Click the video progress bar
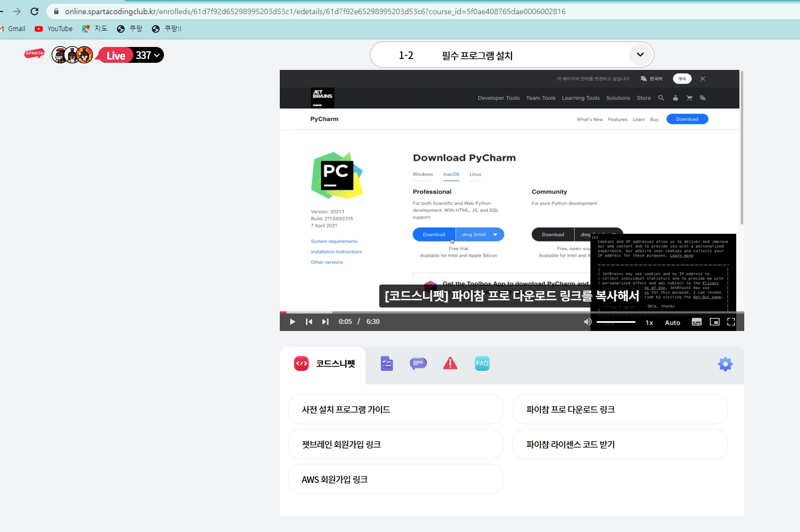The width and height of the screenshot is (800, 532). (511, 312)
